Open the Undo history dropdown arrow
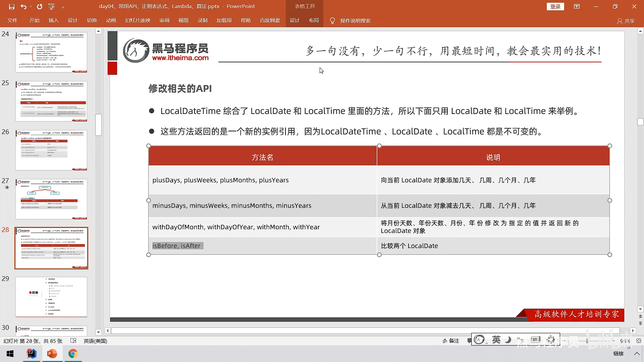This screenshot has width=644, height=362. [x=31, y=6]
